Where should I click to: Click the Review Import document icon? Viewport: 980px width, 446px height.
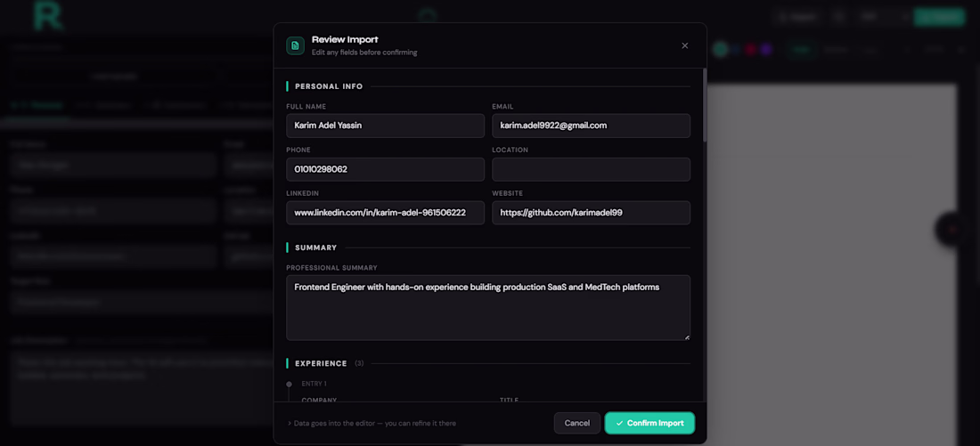[295, 45]
